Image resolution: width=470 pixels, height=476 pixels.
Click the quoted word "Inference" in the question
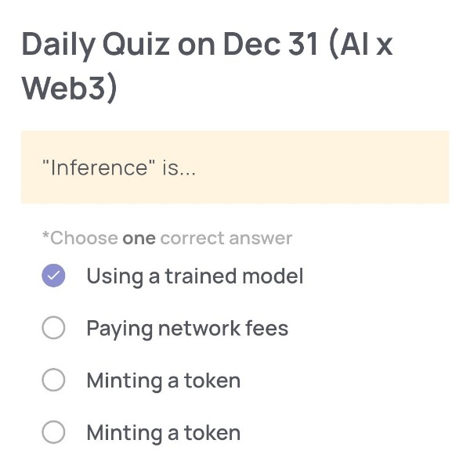[x=98, y=168]
